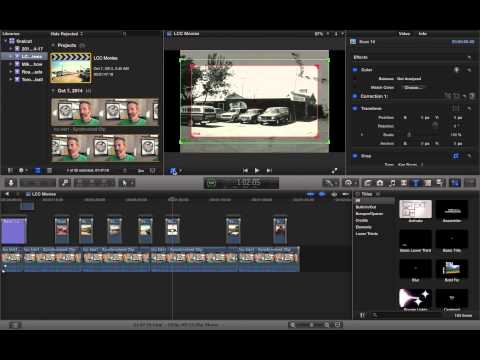The height and width of the screenshot is (360, 480).
Task: Toggle snapping in the timeline header
Action: (x=346, y=194)
